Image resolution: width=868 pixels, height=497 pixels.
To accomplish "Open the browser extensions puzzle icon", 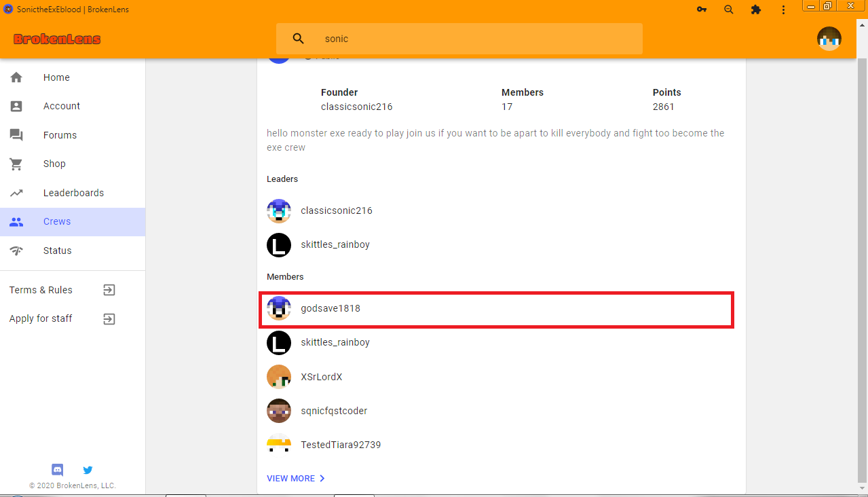I will point(756,10).
